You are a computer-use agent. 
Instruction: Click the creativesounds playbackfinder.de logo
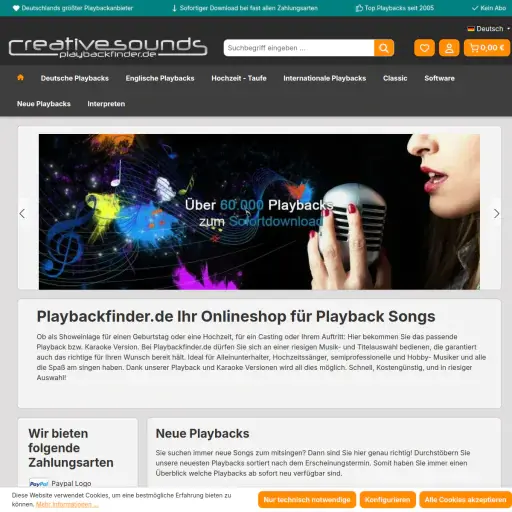108,48
